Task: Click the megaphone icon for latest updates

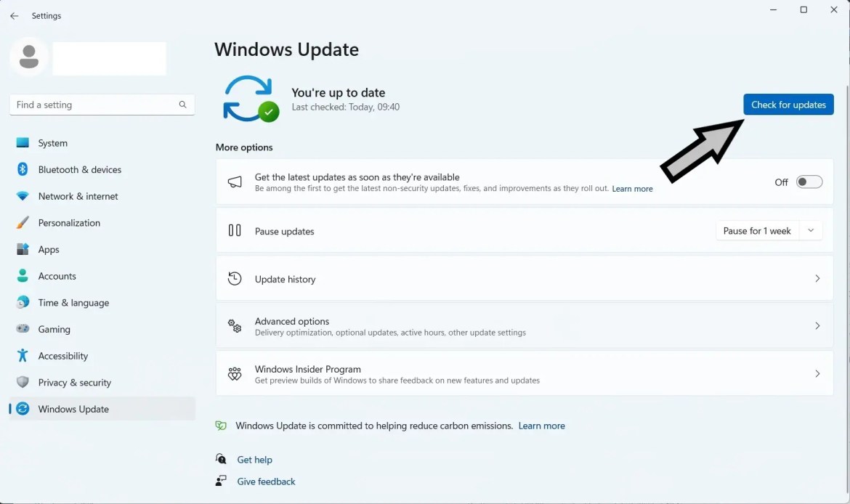Action: 234,182
